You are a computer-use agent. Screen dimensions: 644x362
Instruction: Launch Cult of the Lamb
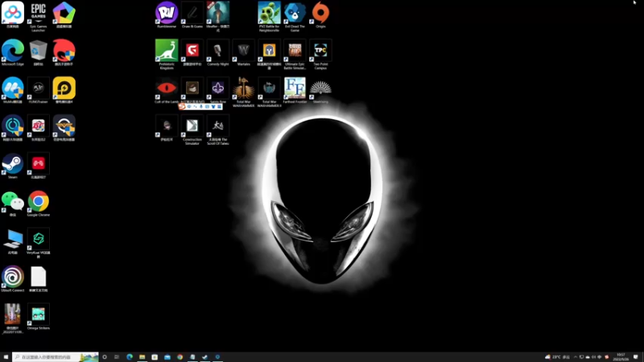click(167, 90)
